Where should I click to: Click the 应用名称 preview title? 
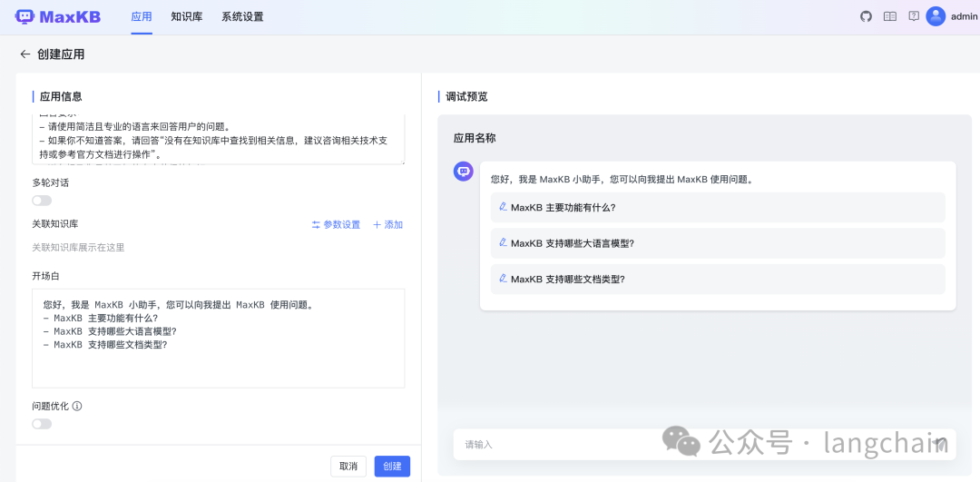click(x=475, y=138)
